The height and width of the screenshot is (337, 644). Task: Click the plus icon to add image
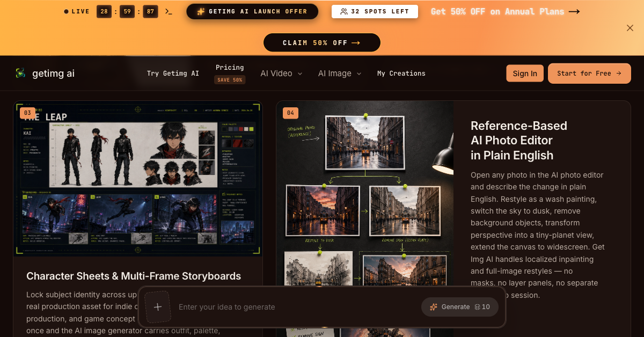(158, 307)
